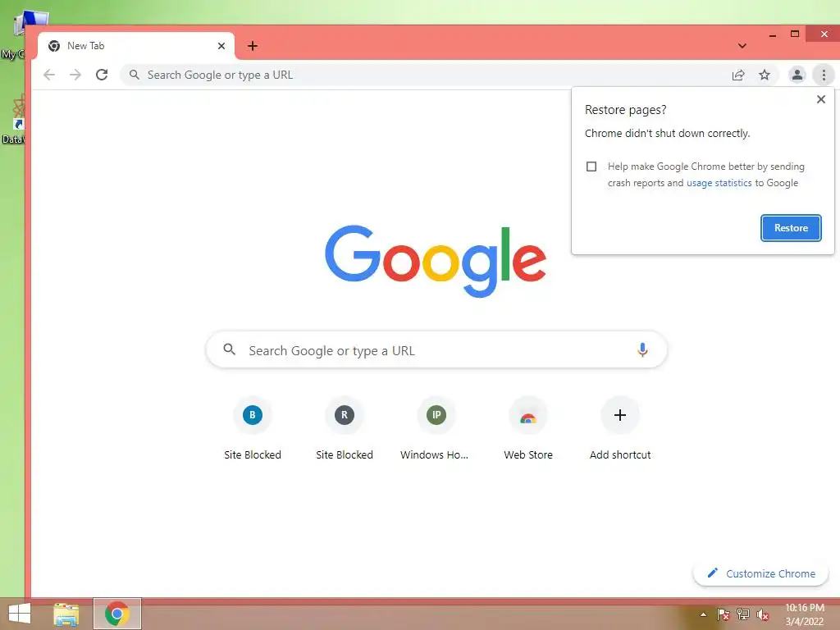Image resolution: width=840 pixels, height=630 pixels.
Task: Click the Action Center flag icon
Action: pyautogui.click(x=724, y=614)
